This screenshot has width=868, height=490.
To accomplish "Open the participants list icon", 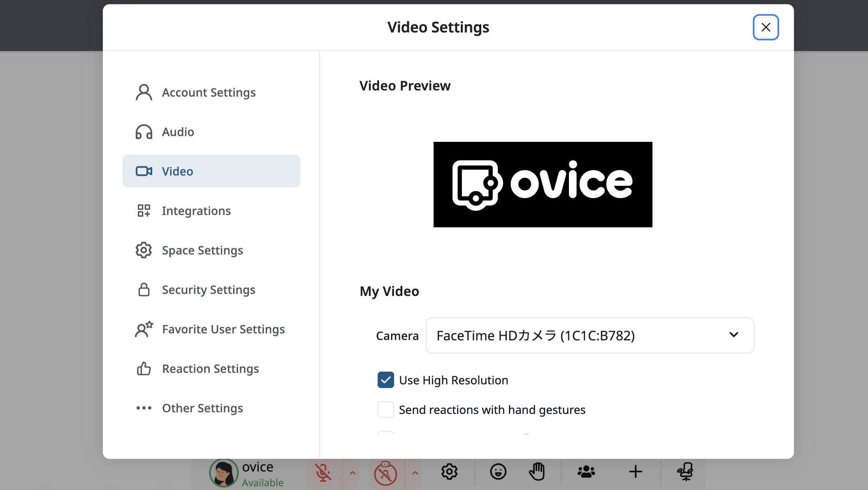I will [x=586, y=472].
